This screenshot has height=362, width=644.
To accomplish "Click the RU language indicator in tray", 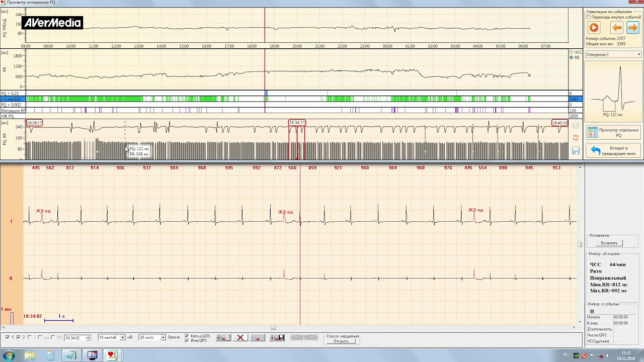I will (566, 355).
